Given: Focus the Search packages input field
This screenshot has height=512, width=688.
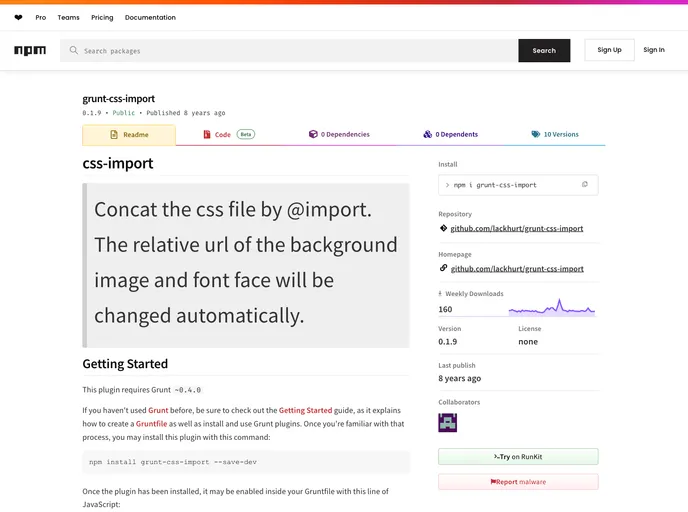Looking at the screenshot, I should (289, 50).
